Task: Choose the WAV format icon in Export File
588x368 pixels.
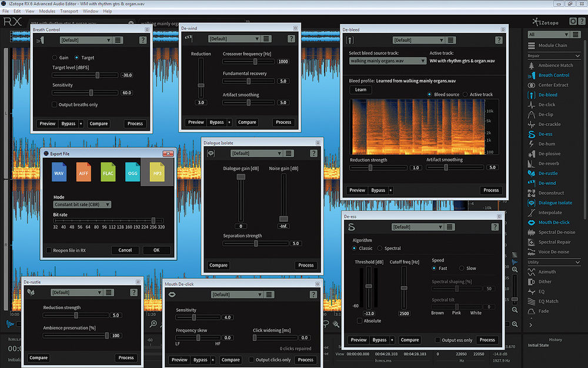Action: point(59,171)
